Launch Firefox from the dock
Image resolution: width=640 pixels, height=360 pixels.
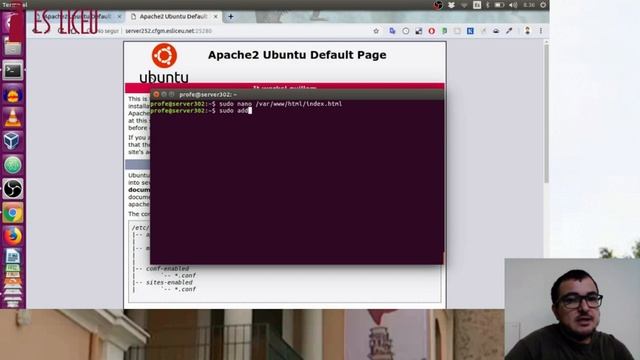click(13, 236)
